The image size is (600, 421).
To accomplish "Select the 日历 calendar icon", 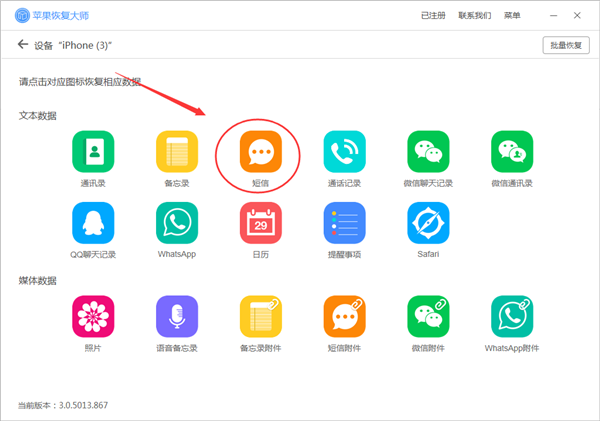I will (260, 222).
